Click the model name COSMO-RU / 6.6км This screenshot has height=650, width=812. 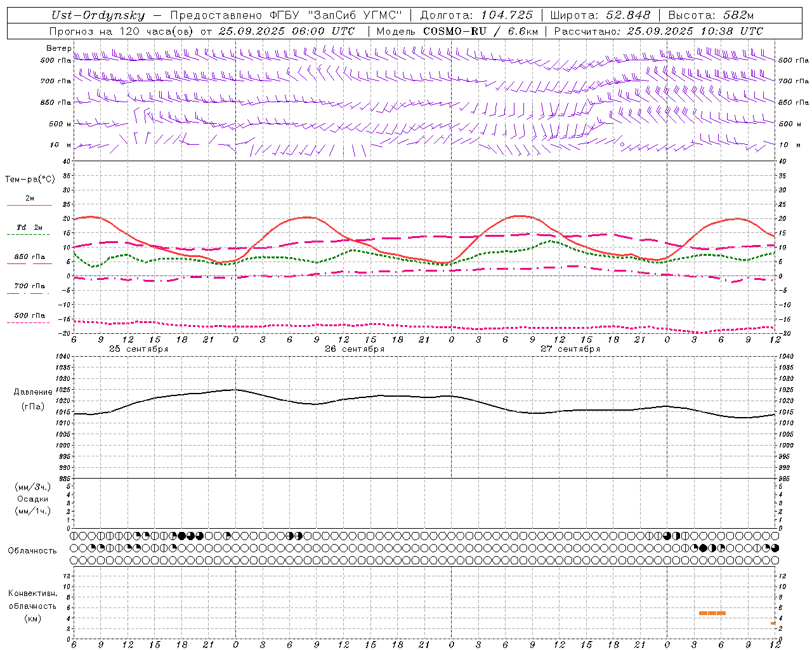tap(480, 31)
